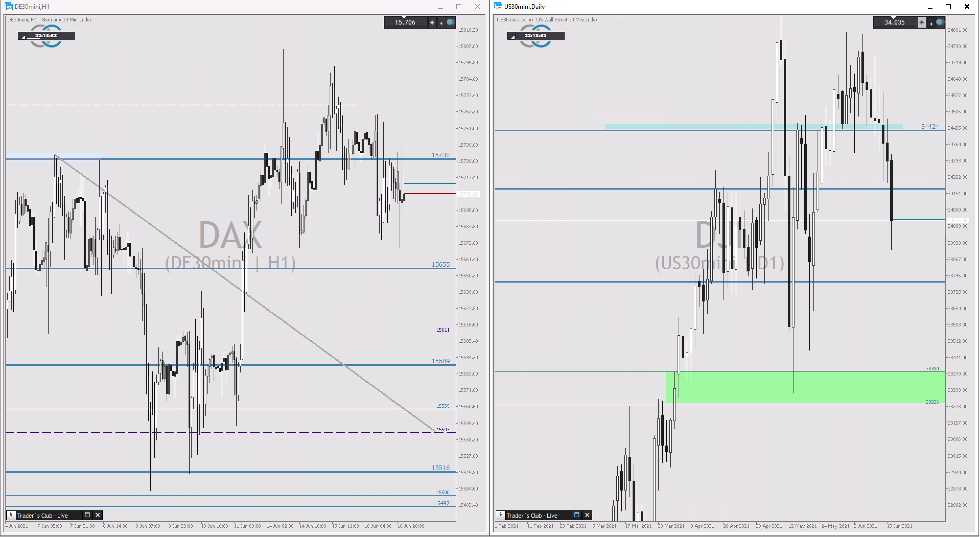Click the left arrow in DE30mini price widget
Screen dimensions: 980x537
pyautogui.click(x=441, y=23)
